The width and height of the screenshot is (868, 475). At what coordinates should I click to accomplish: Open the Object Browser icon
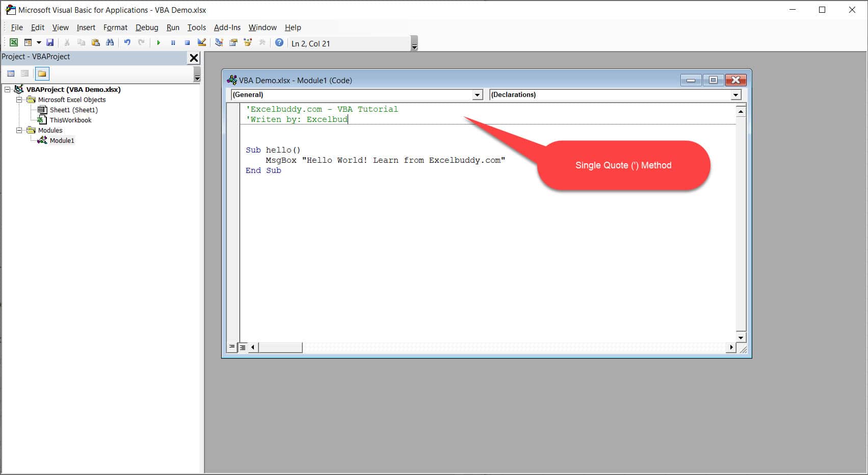click(248, 43)
